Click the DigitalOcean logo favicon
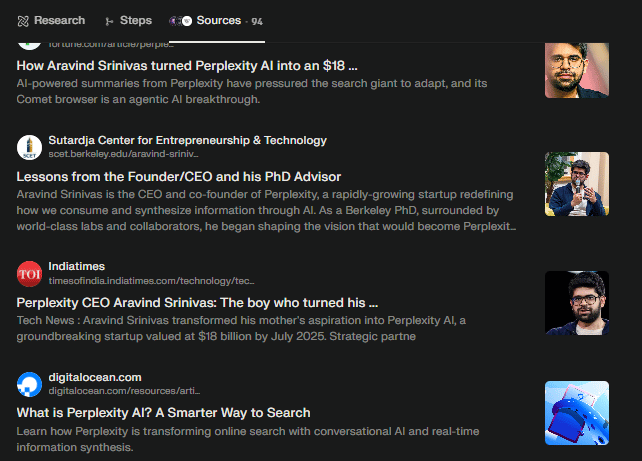The height and width of the screenshot is (461, 642). point(30,384)
